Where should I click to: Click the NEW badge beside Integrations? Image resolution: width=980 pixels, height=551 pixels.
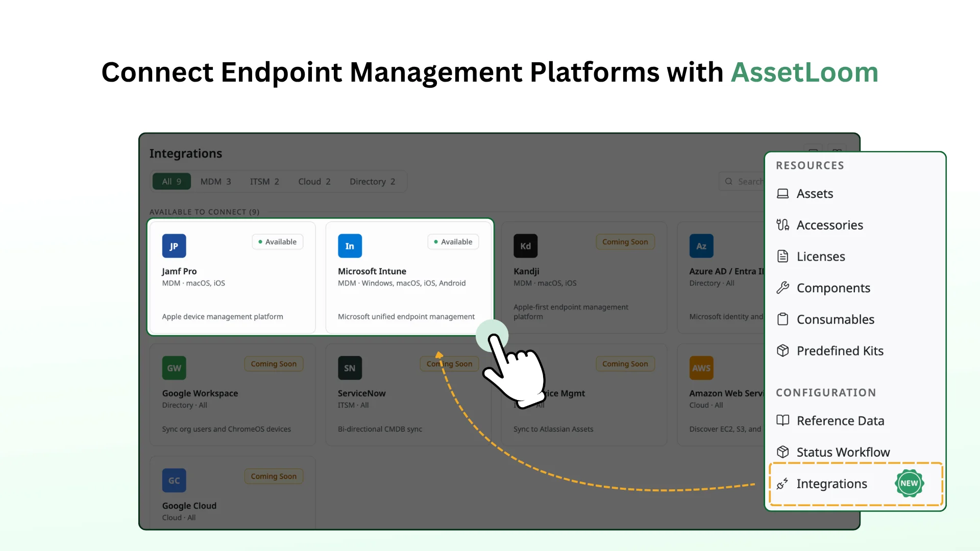coord(909,483)
